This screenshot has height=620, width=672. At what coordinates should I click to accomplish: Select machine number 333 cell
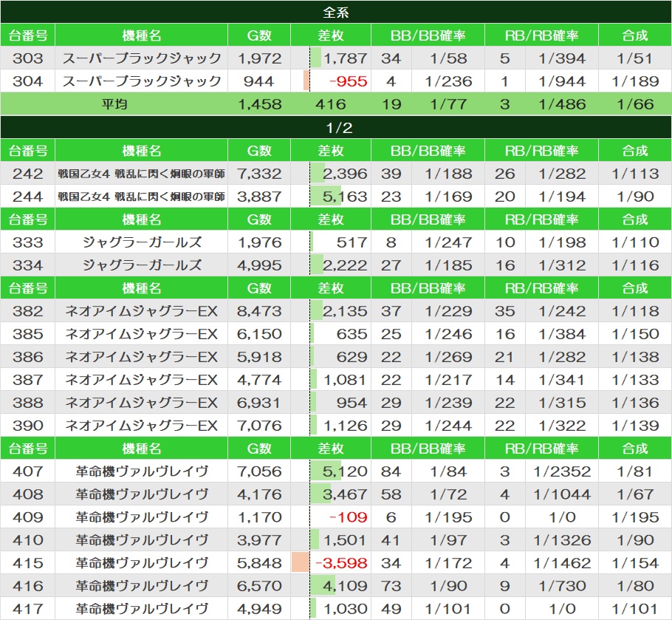pos(28,242)
